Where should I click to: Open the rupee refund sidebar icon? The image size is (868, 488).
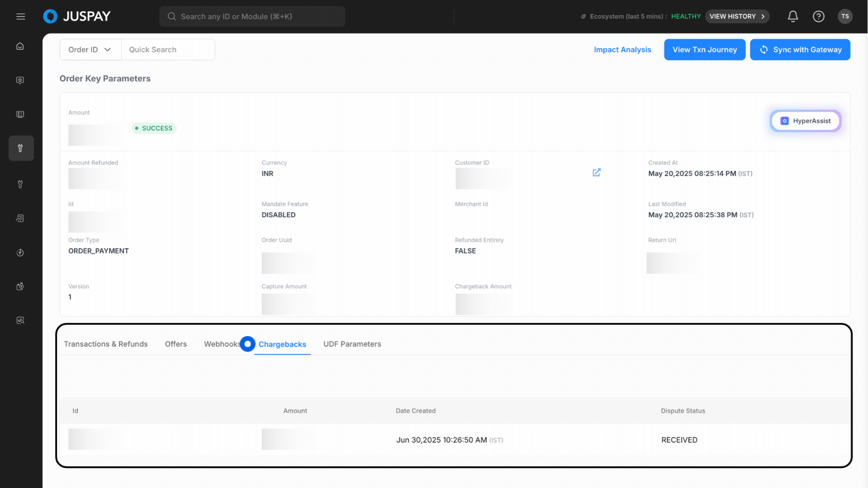[20, 253]
